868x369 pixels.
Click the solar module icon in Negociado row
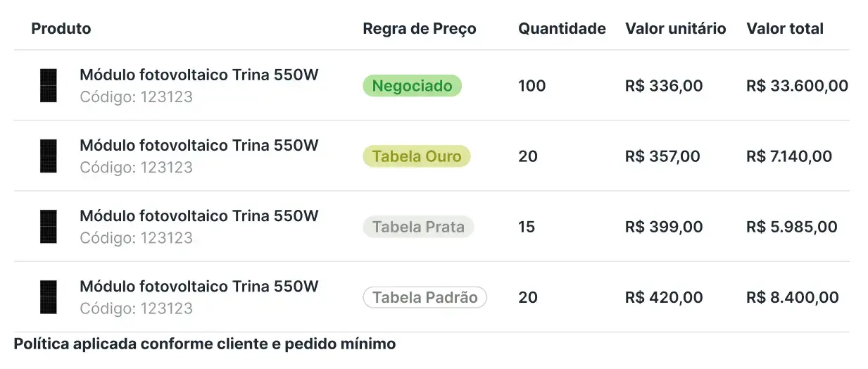[x=48, y=85]
